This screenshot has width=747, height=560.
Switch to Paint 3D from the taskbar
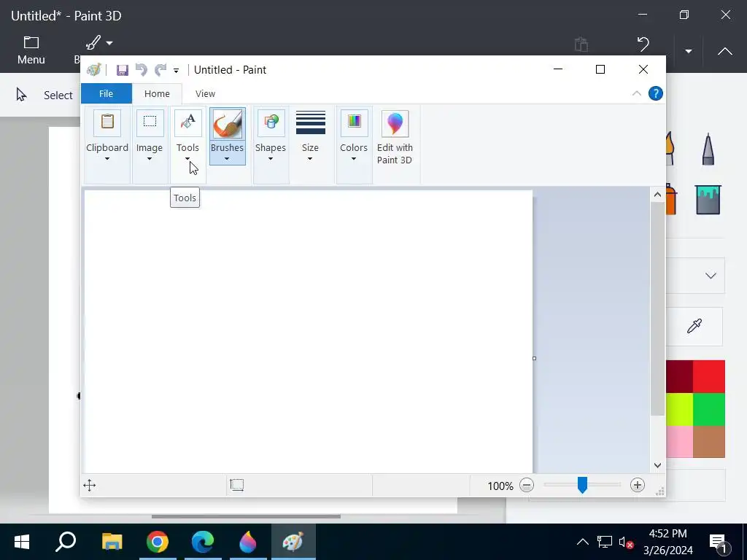[248, 542]
